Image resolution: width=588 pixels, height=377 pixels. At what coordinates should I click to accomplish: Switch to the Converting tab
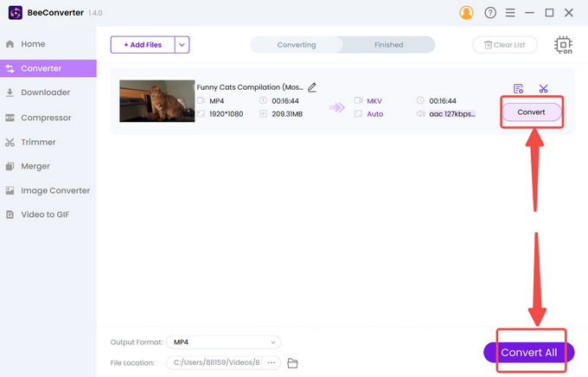(x=297, y=45)
